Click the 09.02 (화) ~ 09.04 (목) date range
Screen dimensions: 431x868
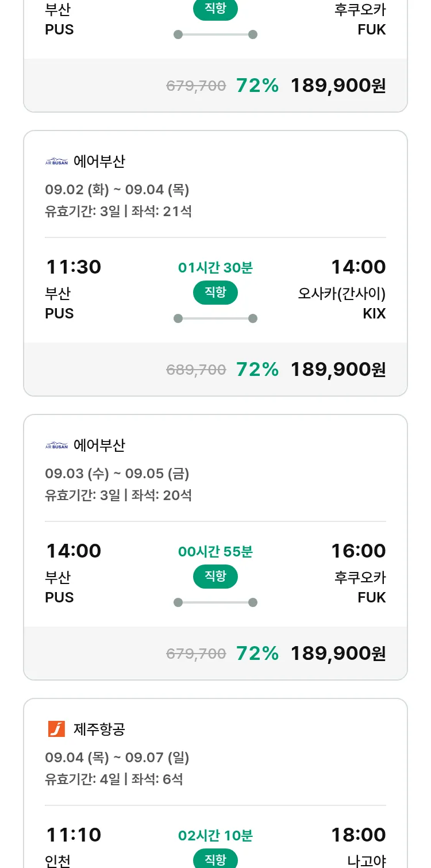[x=117, y=190]
